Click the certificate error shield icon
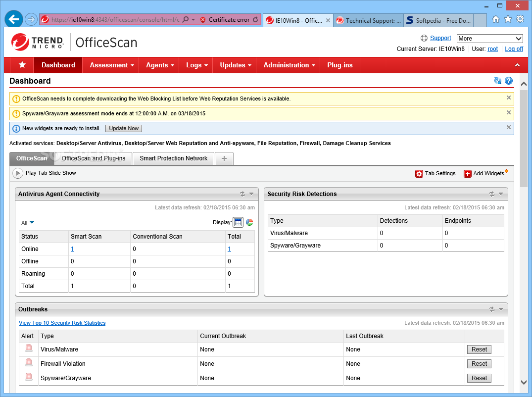 coord(203,20)
